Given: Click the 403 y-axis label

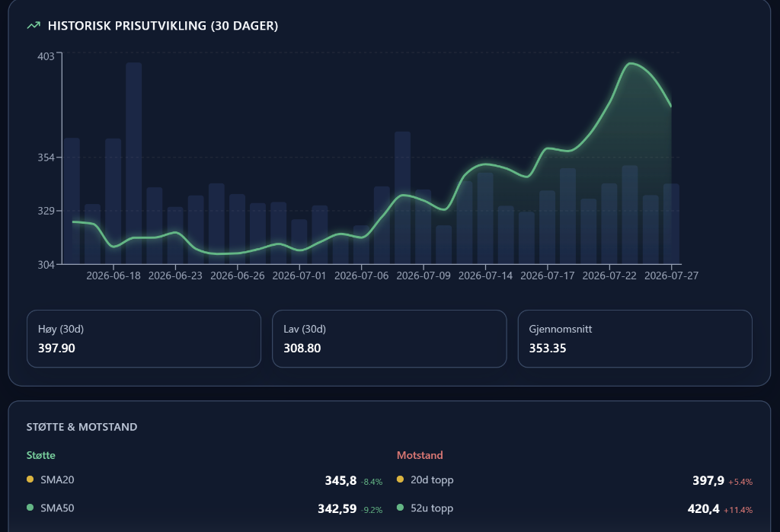Looking at the screenshot, I should pos(46,56).
